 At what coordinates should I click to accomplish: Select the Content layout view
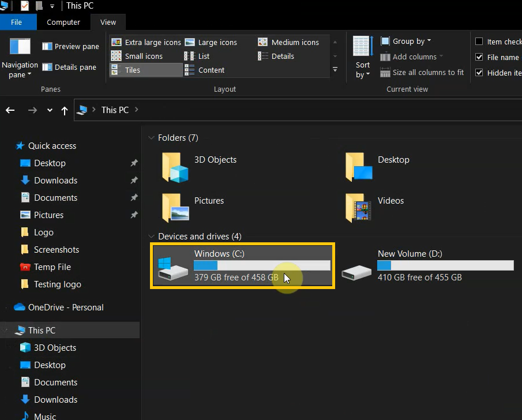[211, 70]
